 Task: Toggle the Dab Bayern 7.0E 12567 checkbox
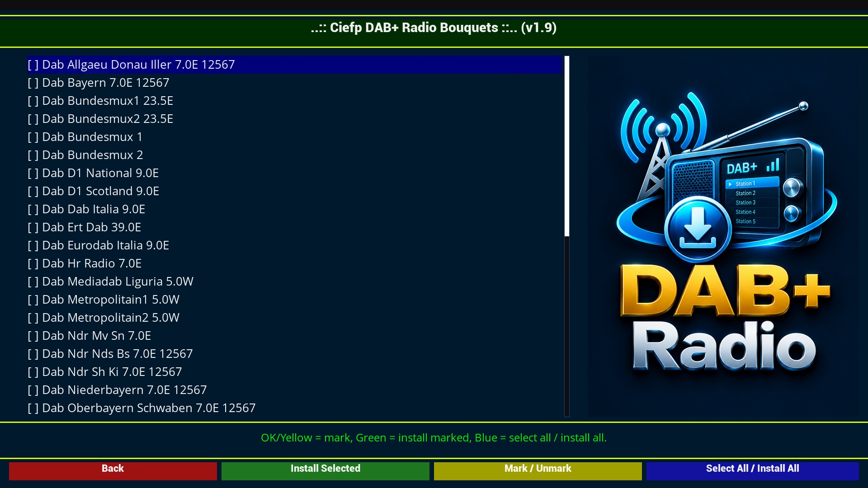(33, 83)
